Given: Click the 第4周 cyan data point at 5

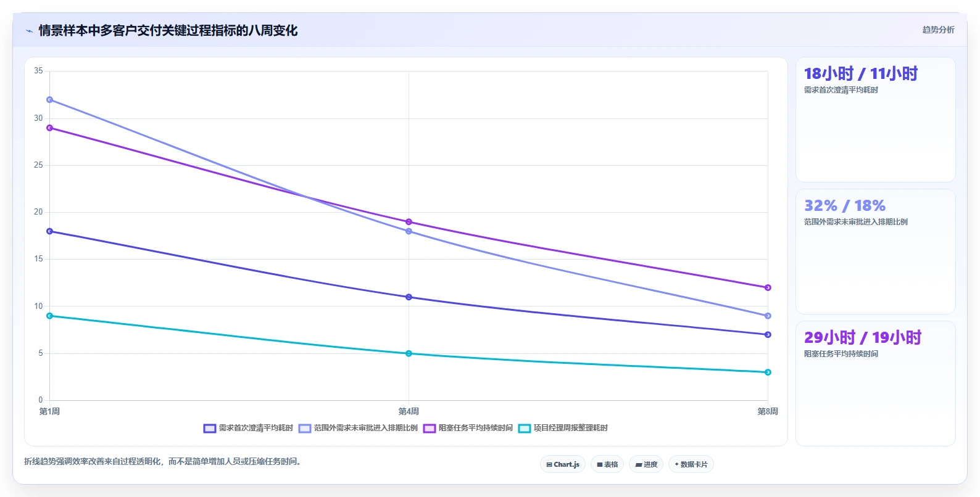Looking at the screenshot, I should click(409, 353).
